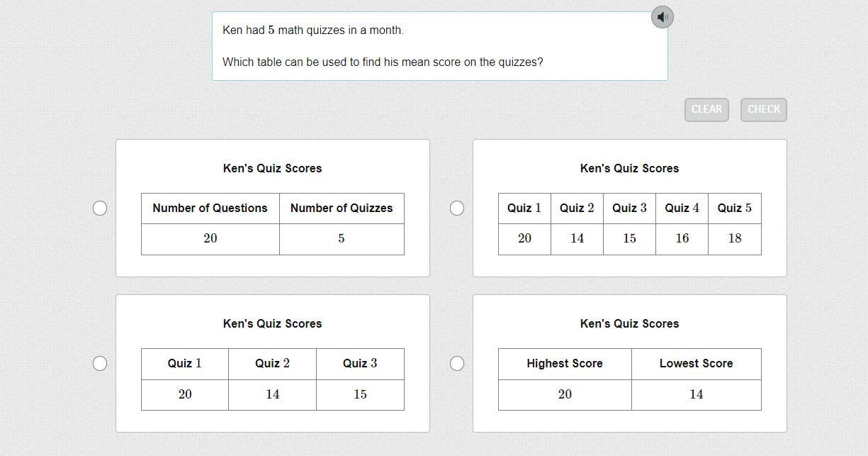Image resolution: width=868 pixels, height=456 pixels.
Task: Click the "Number of Quizzes" header cell
Action: coord(342,208)
